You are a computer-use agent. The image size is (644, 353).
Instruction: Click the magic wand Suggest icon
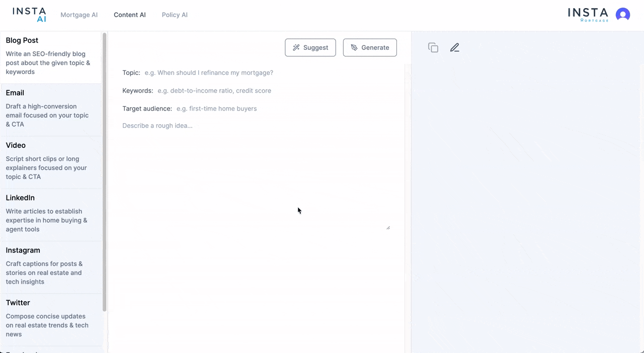click(x=296, y=48)
